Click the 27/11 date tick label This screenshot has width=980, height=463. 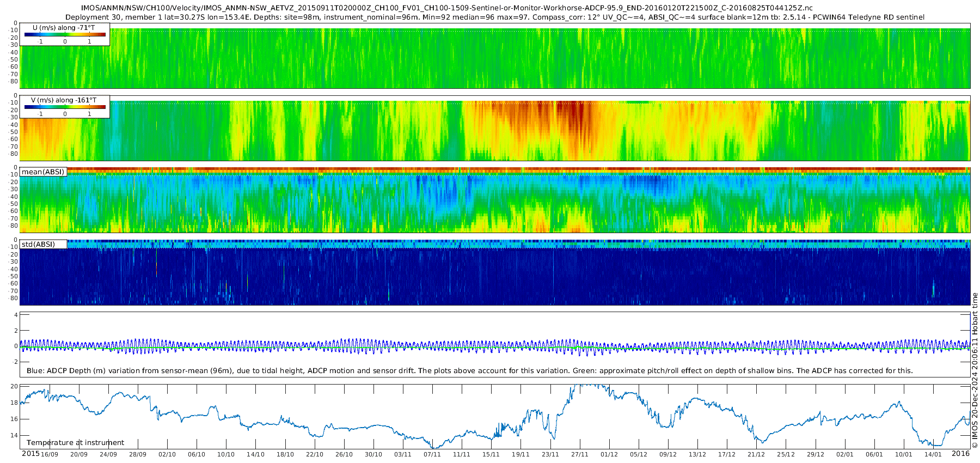click(579, 454)
